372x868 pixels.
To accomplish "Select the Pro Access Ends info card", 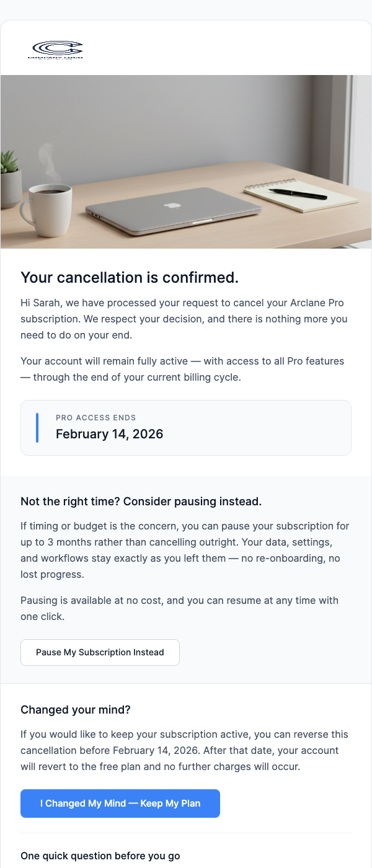I will 186,427.
